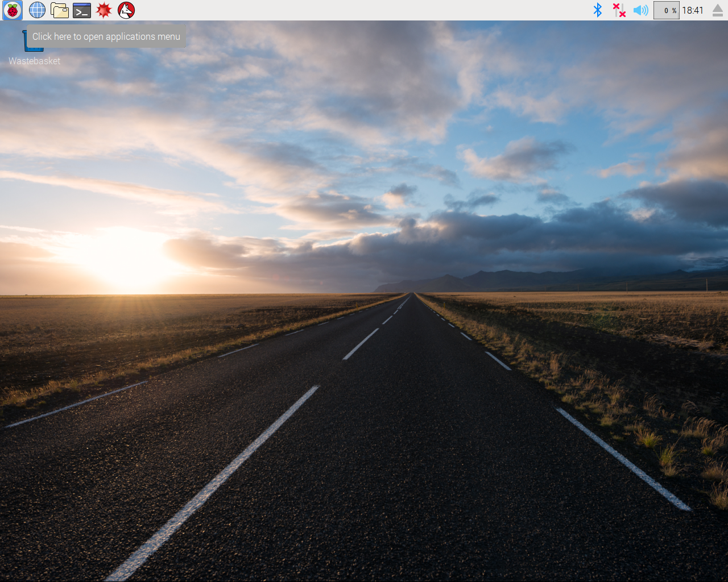Click the disconnected network icon
Viewport: 728px width, 582px height.
(x=619, y=10)
